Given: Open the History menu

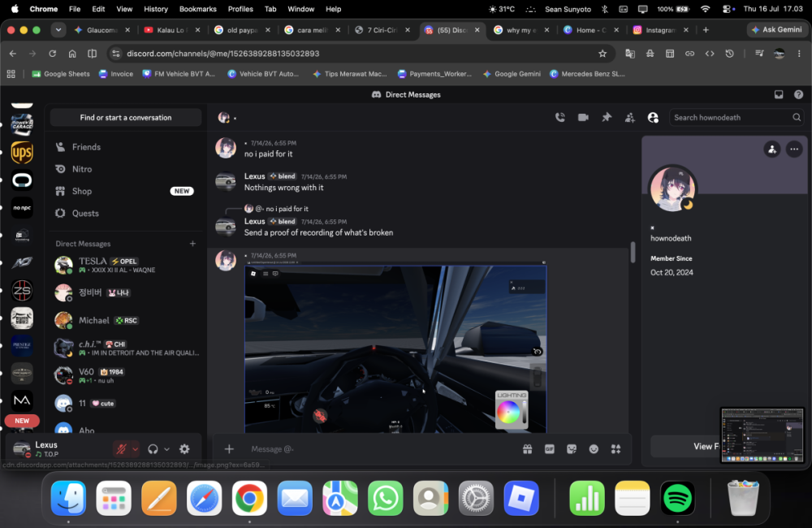Looking at the screenshot, I should (155, 9).
